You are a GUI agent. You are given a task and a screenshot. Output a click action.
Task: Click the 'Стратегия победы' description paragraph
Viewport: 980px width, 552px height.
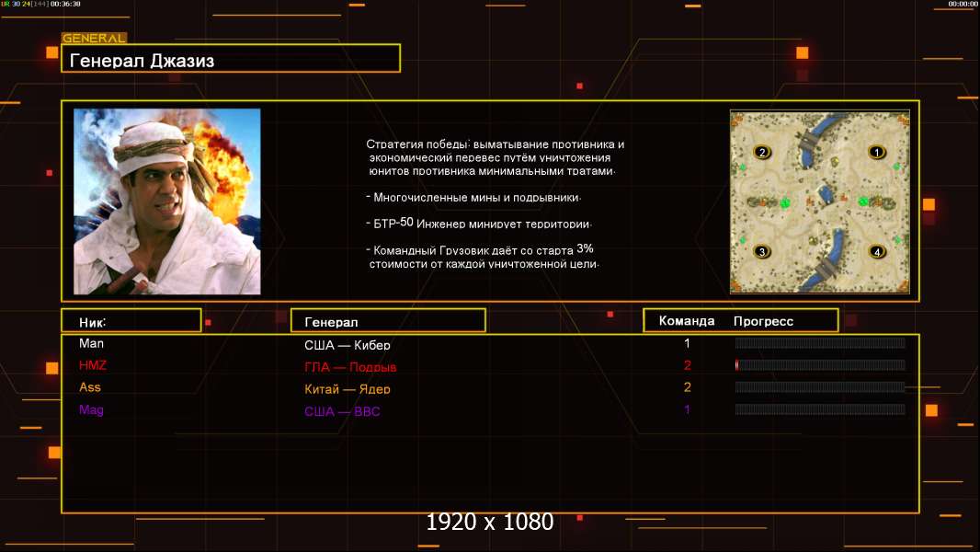point(495,157)
